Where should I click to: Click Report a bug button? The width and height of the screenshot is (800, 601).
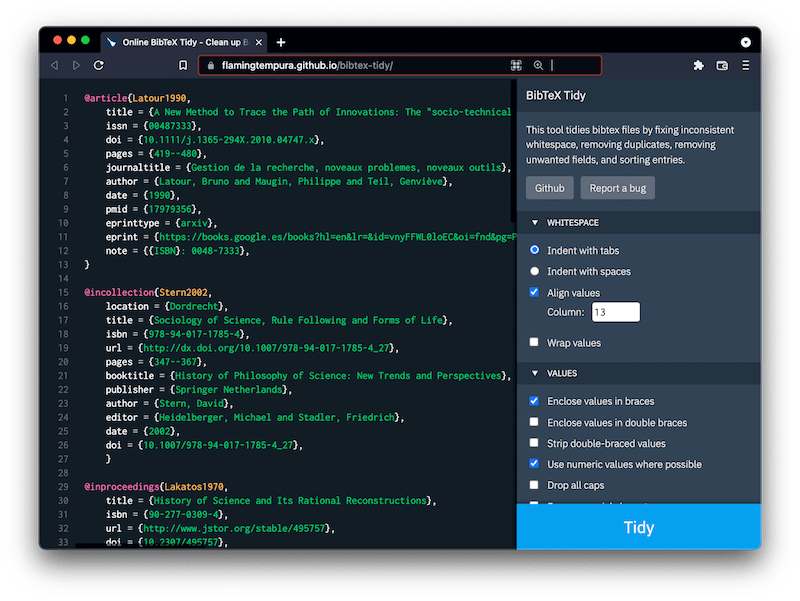point(617,188)
